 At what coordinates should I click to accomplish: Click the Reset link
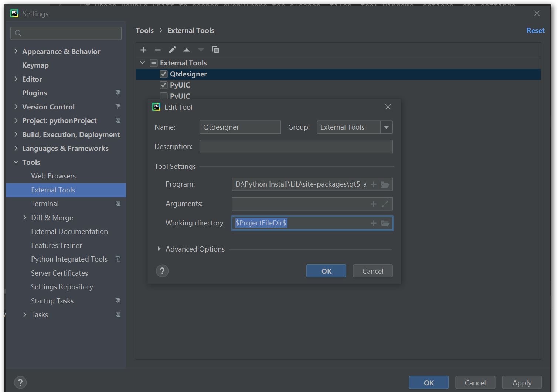pos(535,31)
